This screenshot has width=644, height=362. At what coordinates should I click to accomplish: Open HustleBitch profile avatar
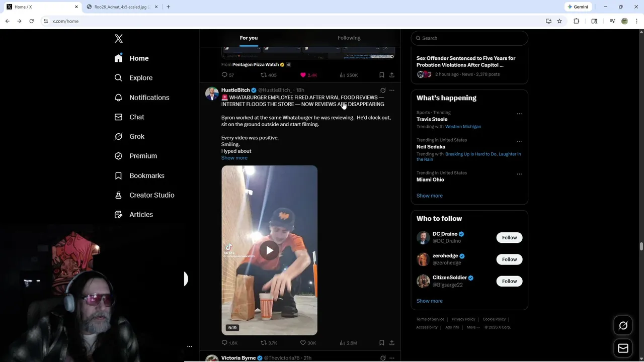point(212,94)
